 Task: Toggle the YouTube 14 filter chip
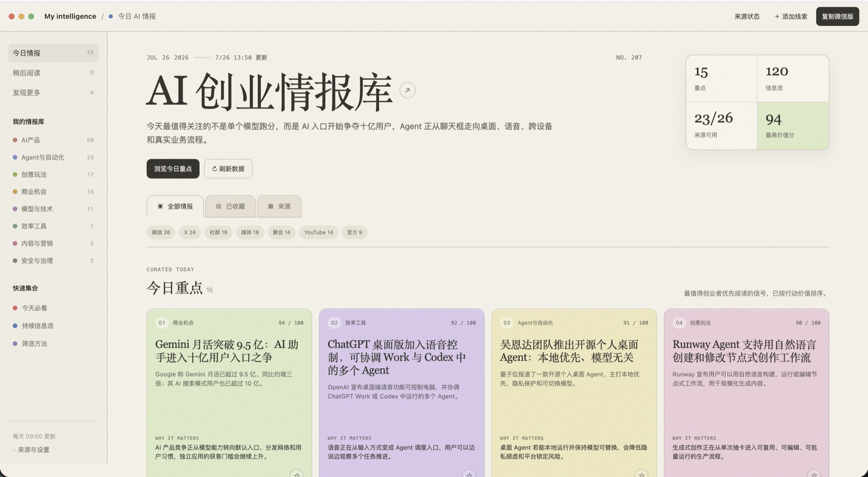318,232
